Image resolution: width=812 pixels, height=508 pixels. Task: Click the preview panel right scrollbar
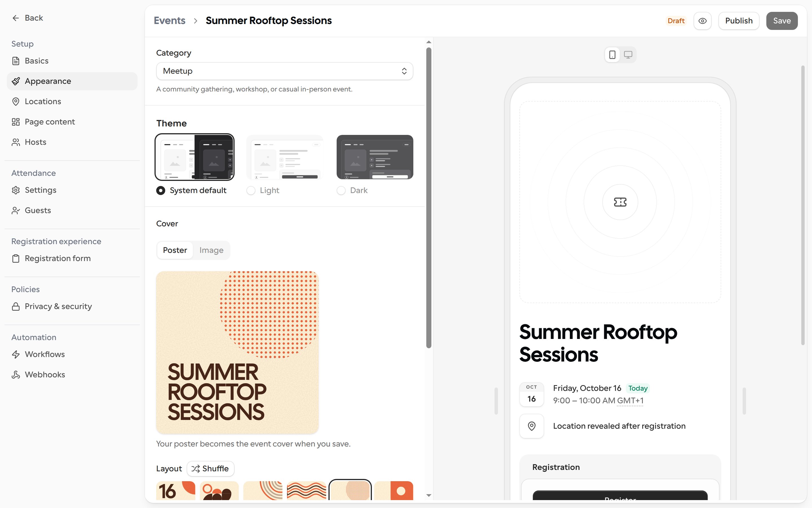(x=803, y=205)
